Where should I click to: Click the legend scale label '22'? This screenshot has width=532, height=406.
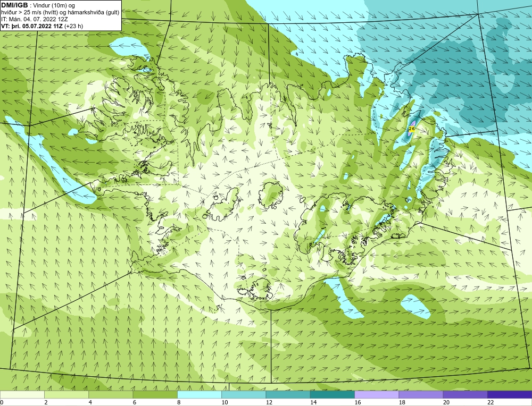(x=491, y=402)
